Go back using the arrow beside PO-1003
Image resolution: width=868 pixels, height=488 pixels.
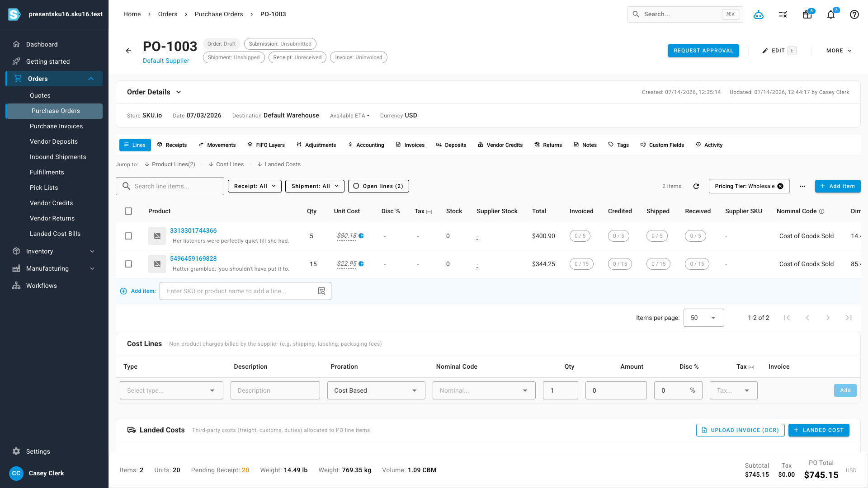[128, 51]
